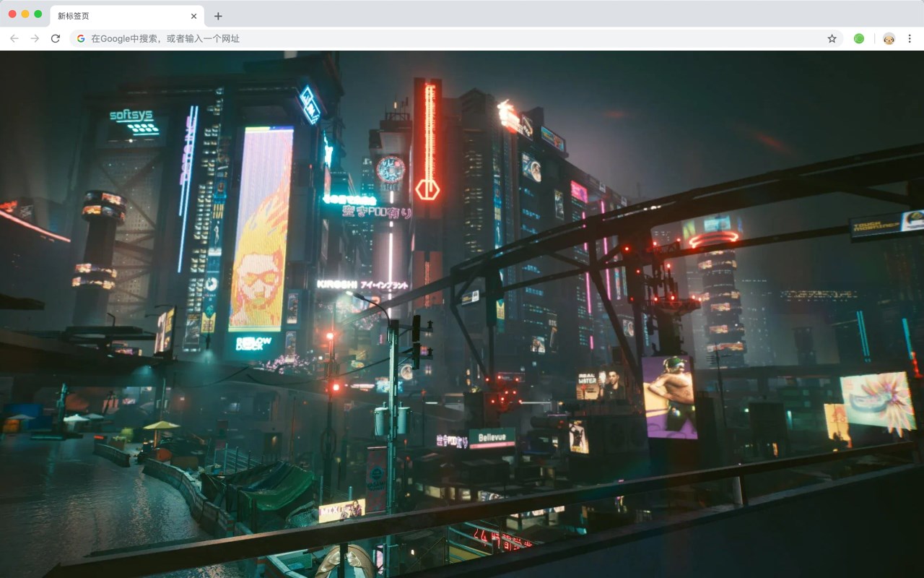Minimize the window with yellow button

(25, 14)
